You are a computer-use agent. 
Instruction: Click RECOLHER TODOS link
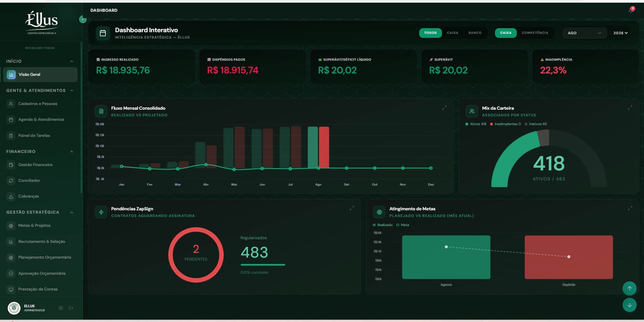click(40, 48)
